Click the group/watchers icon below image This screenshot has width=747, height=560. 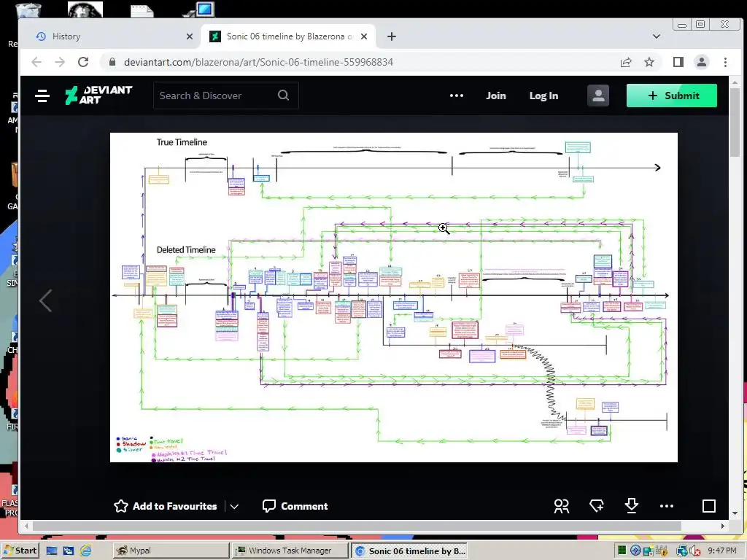pyautogui.click(x=561, y=506)
